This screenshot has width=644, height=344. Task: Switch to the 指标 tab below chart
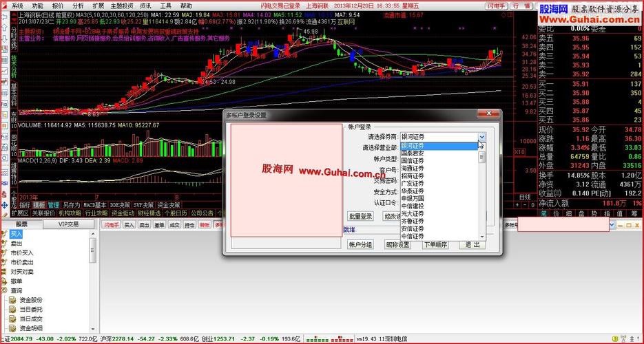(25, 204)
